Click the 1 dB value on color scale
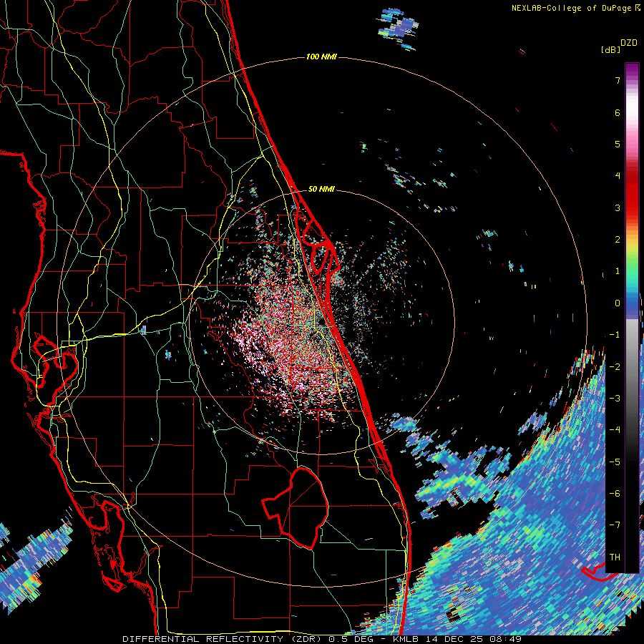 pyautogui.click(x=618, y=271)
